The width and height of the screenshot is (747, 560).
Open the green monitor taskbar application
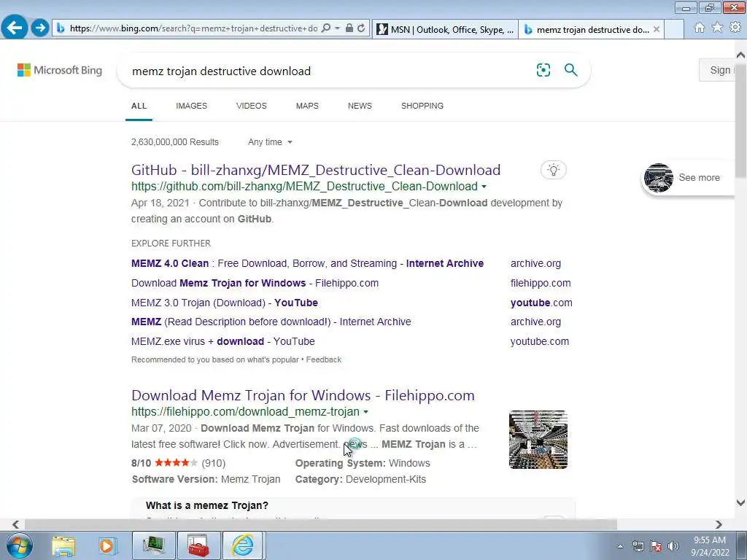coord(153,545)
